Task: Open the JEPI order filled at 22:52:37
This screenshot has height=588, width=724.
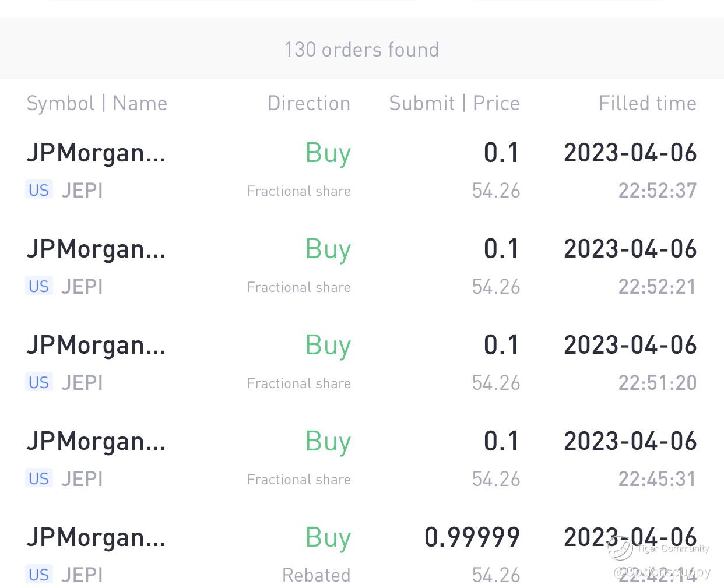Action: [x=362, y=170]
